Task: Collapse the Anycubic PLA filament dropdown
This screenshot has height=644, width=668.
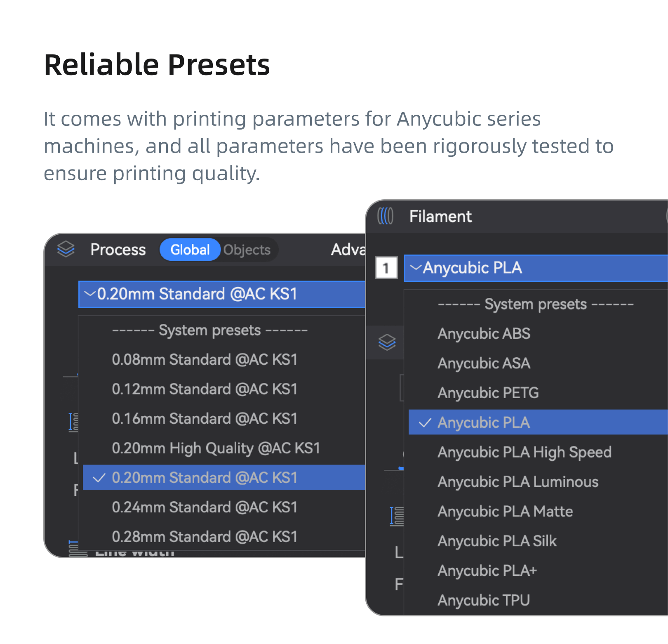Action: click(536, 268)
